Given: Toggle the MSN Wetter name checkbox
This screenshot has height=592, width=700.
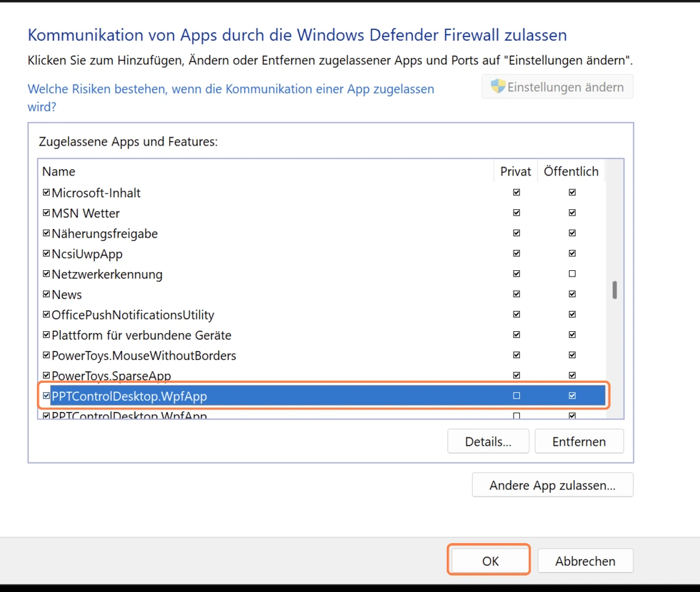Looking at the screenshot, I should click(46, 213).
